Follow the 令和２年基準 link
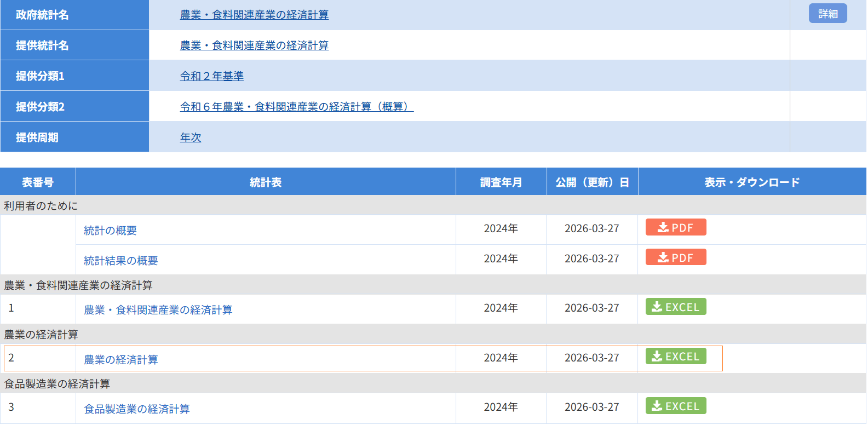 [x=211, y=76]
